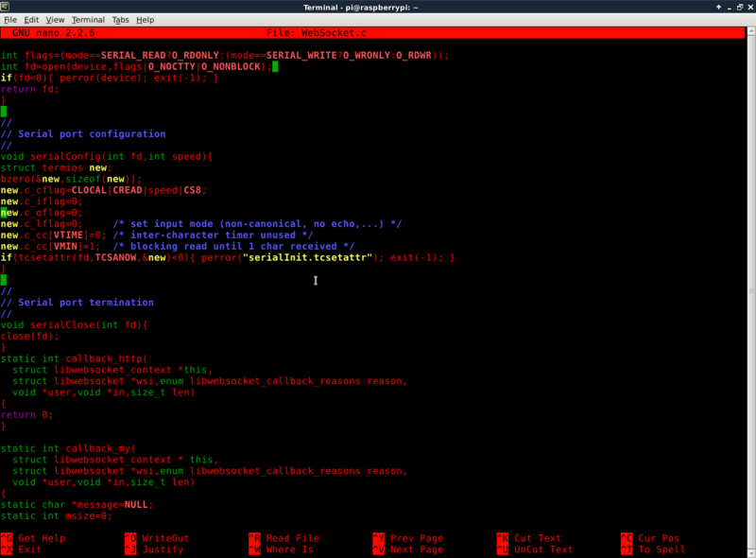Click the WebSocket.c file name in header
The height and width of the screenshot is (558, 756).
coord(339,33)
